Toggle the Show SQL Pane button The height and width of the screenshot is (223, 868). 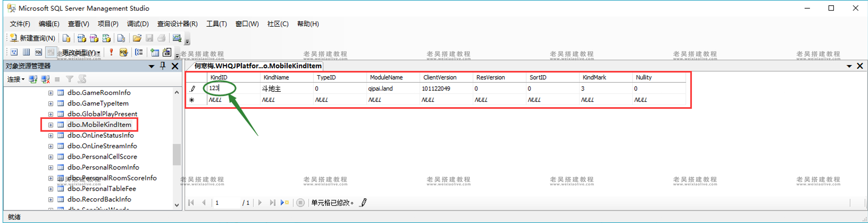coord(38,52)
